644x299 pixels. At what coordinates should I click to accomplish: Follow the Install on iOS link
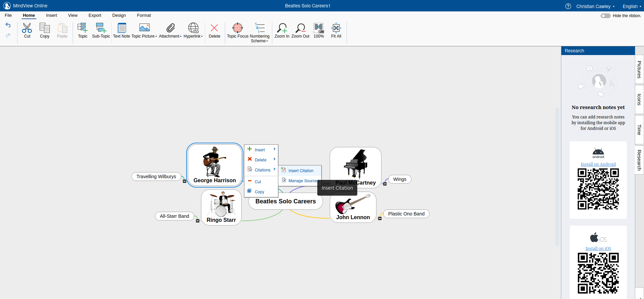tap(598, 248)
